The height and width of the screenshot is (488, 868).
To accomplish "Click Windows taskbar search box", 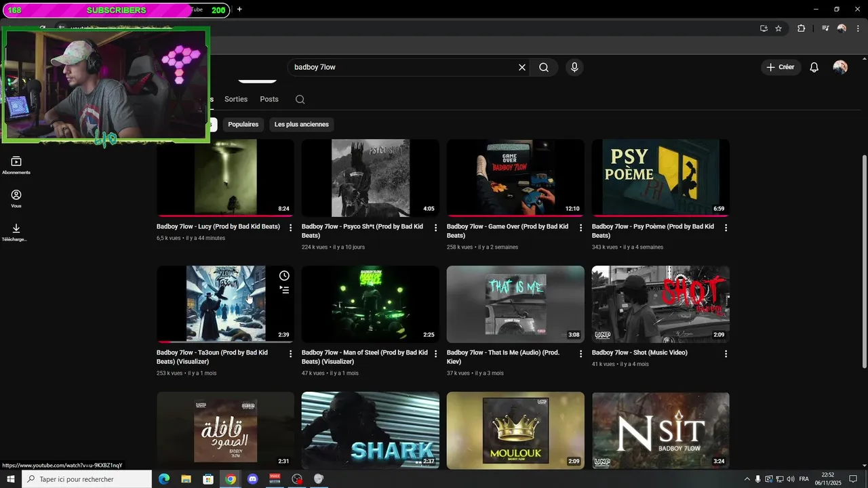I will coord(87,479).
